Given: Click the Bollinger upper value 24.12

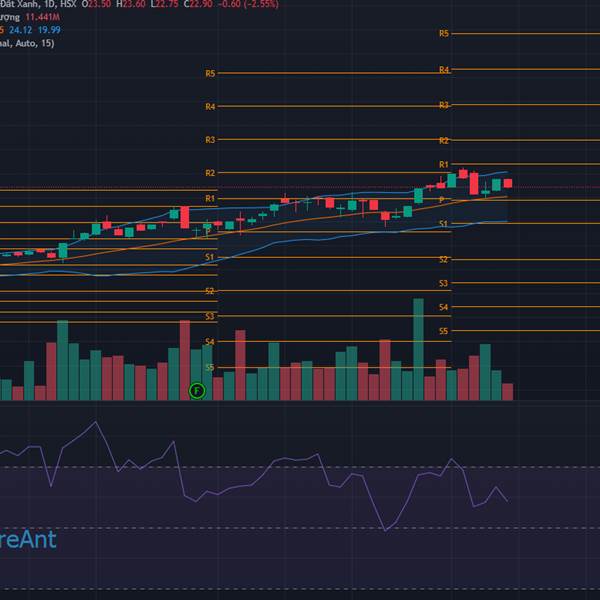Looking at the screenshot, I should [x=20, y=30].
